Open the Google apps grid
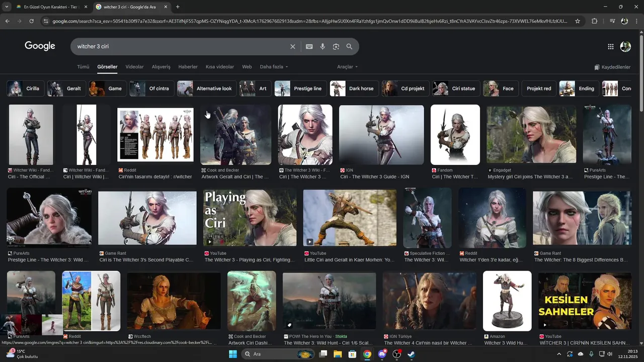644x362 pixels. coord(610,46)
